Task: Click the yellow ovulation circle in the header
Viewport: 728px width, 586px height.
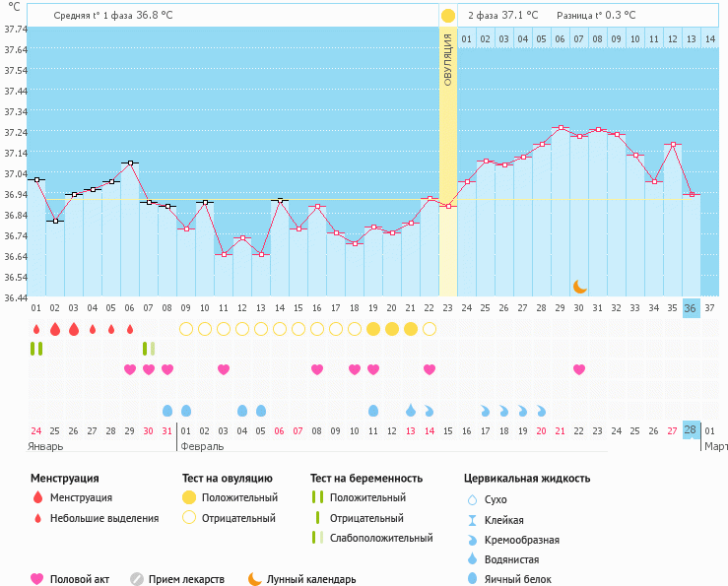Action: click(x=448, y=16)
